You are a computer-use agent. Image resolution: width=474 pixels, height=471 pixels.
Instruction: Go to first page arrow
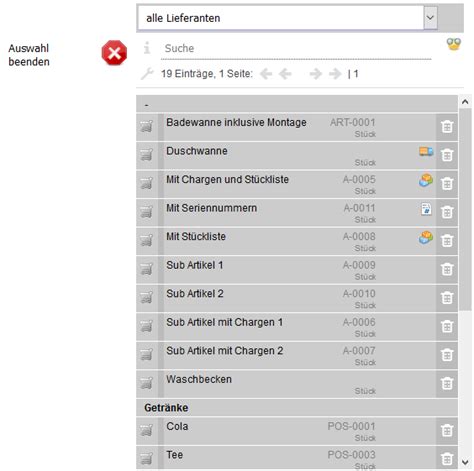[x=266, y=74]
